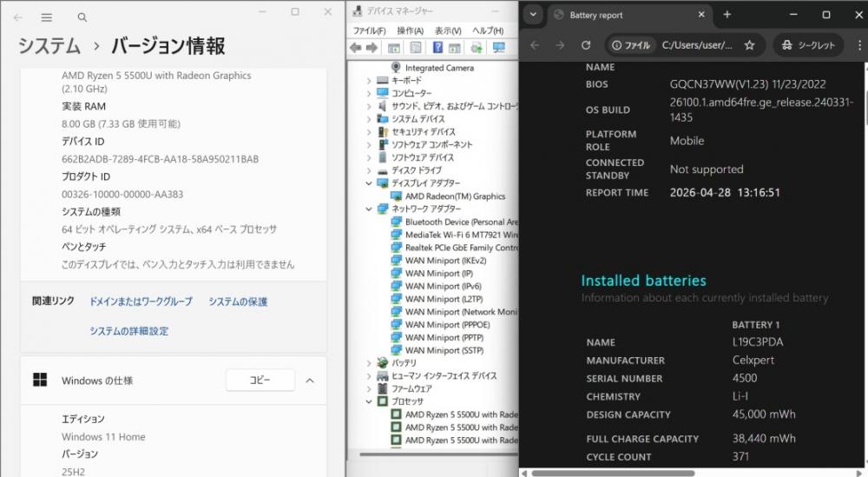
Task: Click システム breadcrumb in Settings
Action: (x=49, y=45)
